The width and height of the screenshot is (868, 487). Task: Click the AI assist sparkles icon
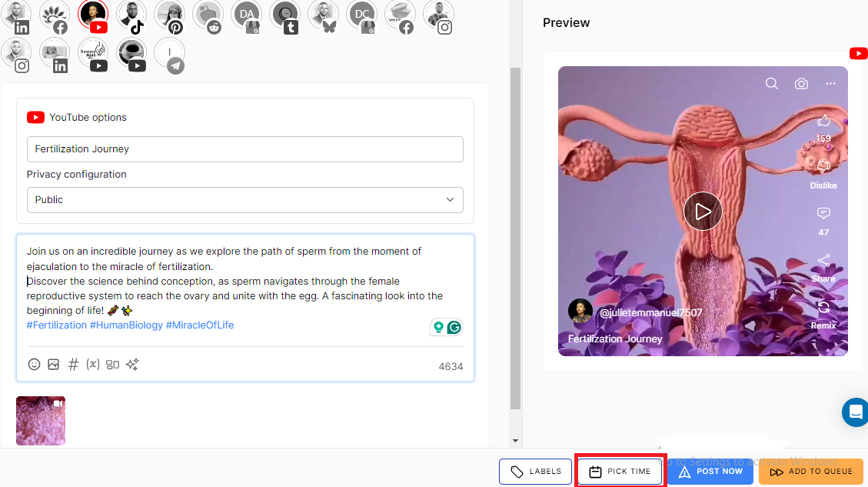coord(132,364)
